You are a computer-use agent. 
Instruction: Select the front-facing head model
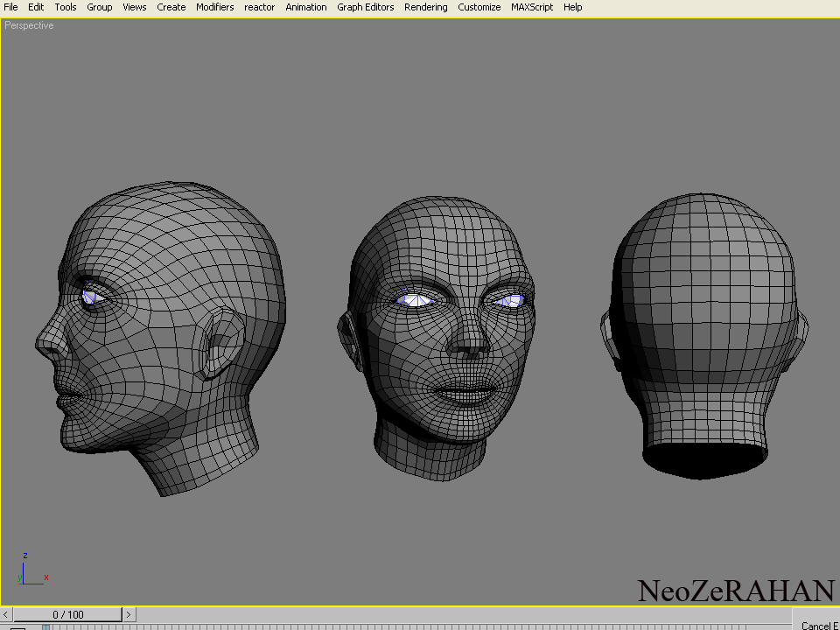click(x=437, y=339)
